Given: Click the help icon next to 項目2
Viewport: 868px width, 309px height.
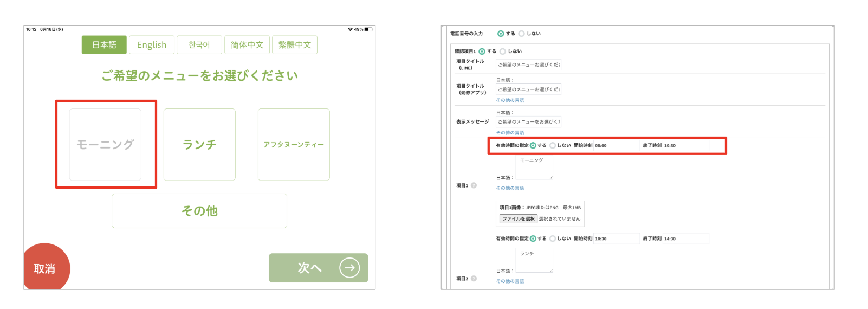Looking at the screenshot, I should pos(474,279).
